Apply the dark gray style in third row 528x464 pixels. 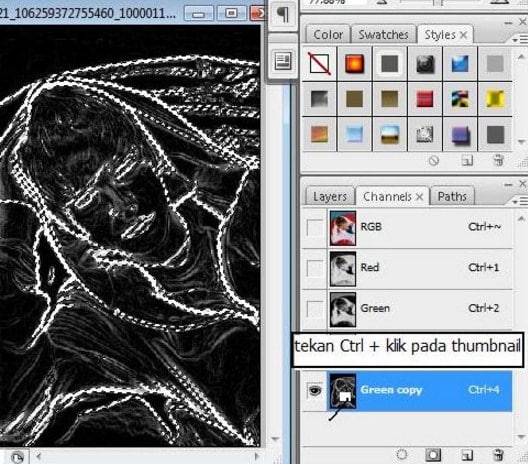495,134
